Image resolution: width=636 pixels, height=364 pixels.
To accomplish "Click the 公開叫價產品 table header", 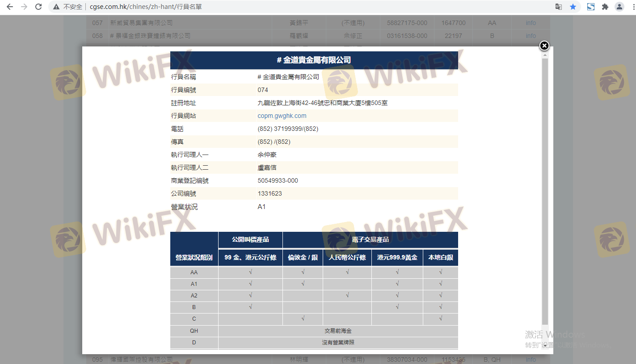I will pos(250,240).
